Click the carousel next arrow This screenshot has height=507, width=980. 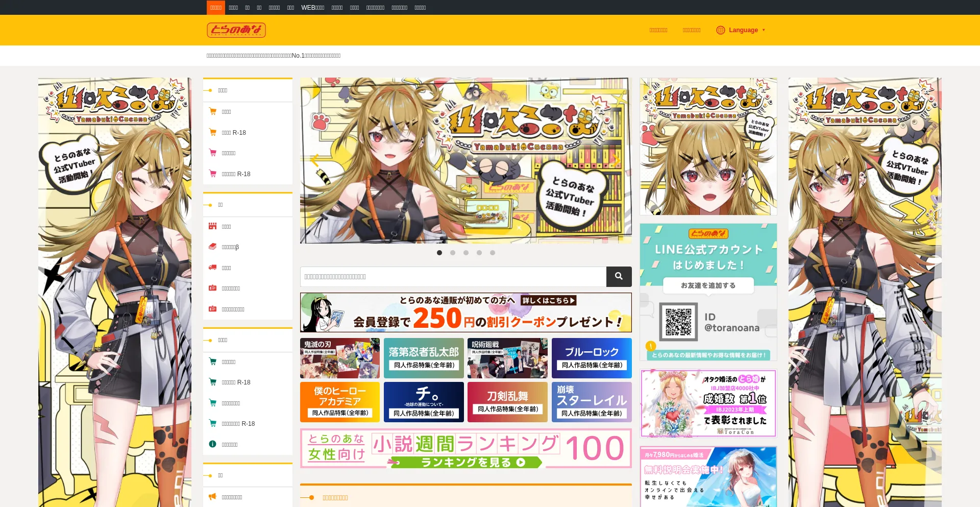click(x=617, y=160)
